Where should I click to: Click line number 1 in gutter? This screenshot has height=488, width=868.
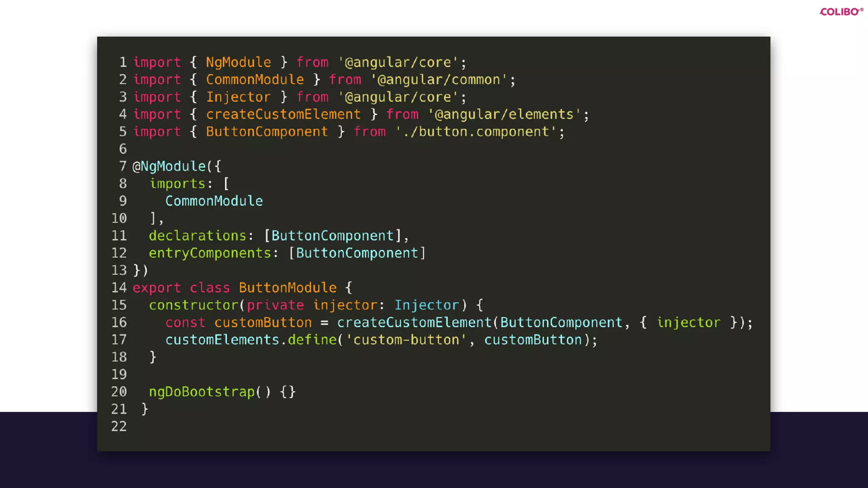[x=123, y=62]
